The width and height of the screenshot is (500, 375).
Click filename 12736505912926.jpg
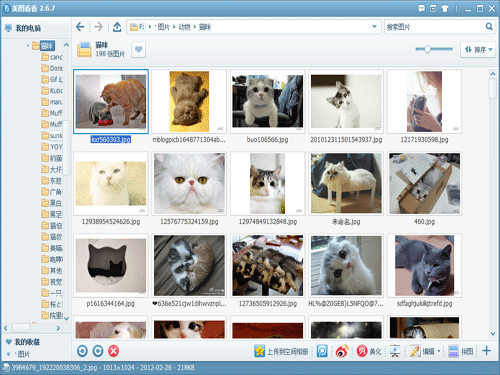pyautogui.click(x=268, y=304)
